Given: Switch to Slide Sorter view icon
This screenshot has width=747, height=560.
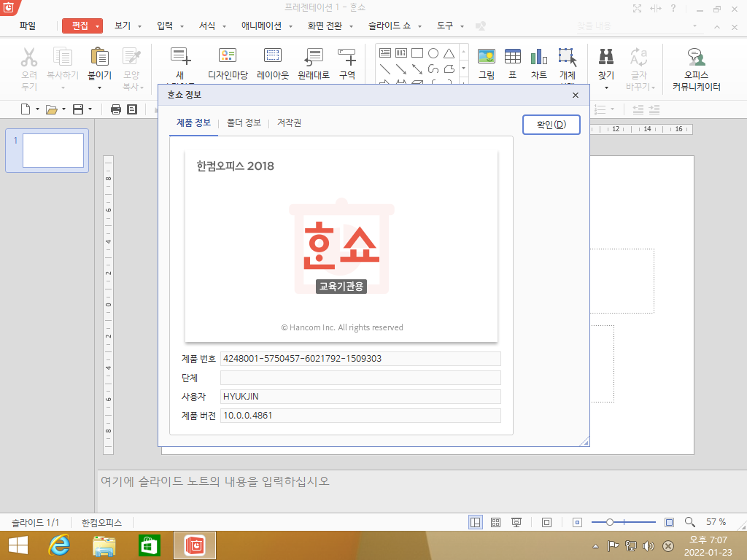Looking at the screenshot, I should point(495,522).
